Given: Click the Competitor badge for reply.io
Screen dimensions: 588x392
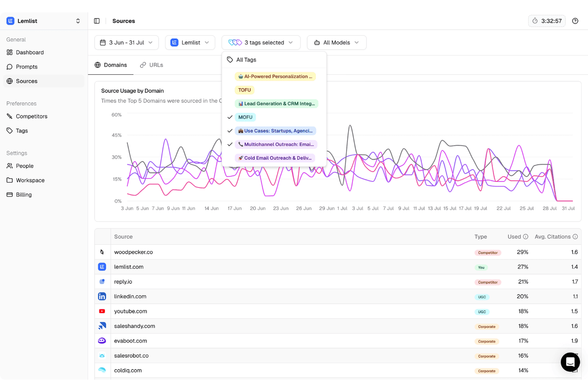Looking at the screenshot, I should pos(488,282).
